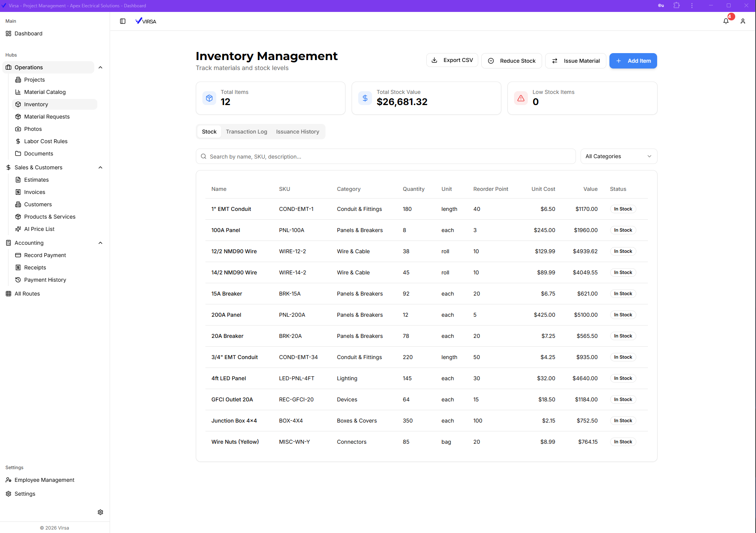Click the Customers building icon
This screenshot has width=756, height=533.
pos(18,204)
